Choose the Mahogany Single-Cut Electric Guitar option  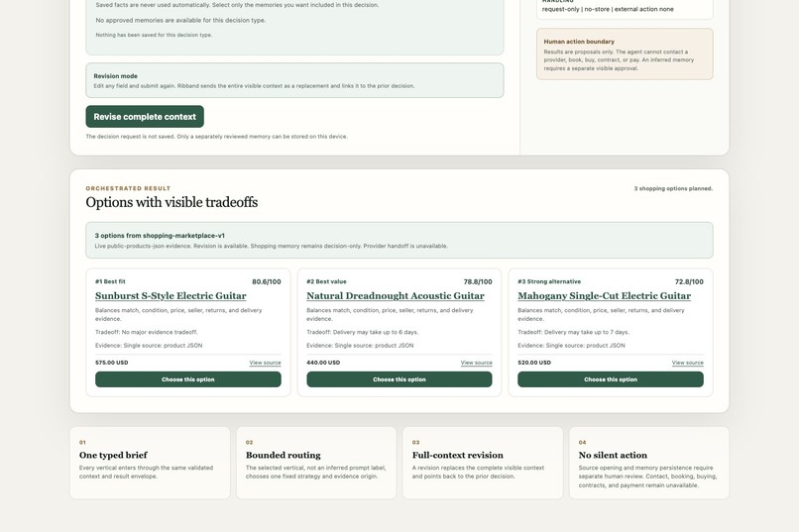(611, 379)
